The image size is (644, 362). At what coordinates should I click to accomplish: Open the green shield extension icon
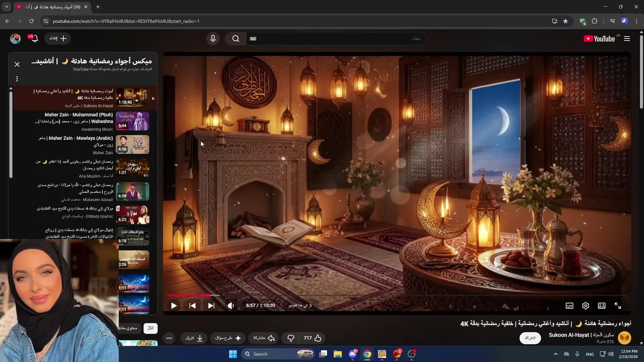click(583, 21)
